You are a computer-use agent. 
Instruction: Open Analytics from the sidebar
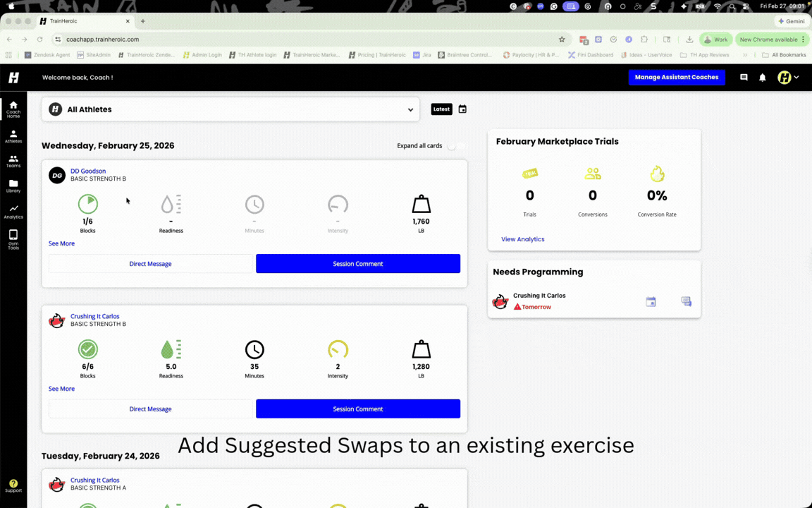13,212
